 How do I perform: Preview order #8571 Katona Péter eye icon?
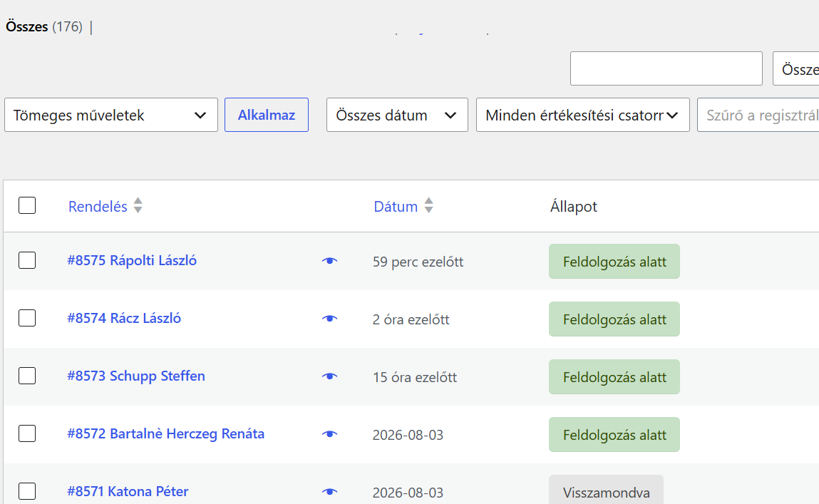pyautogui.click(x=329, y=491)
